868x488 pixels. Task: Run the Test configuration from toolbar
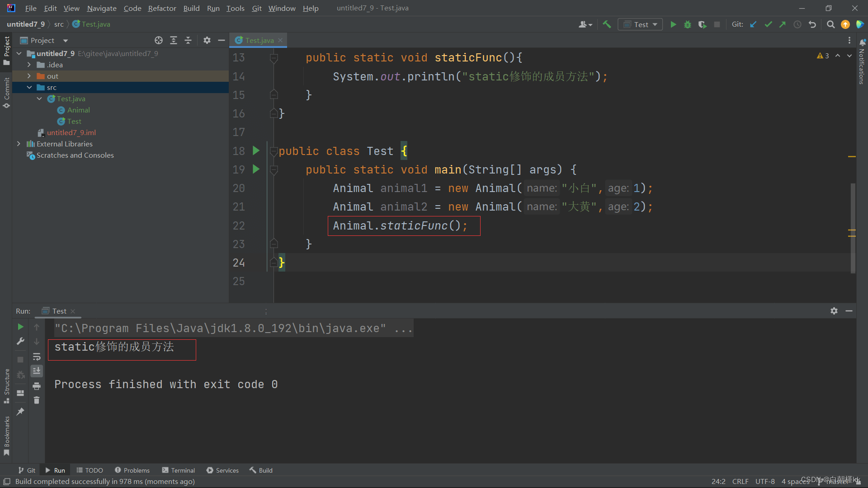[673, 24]
